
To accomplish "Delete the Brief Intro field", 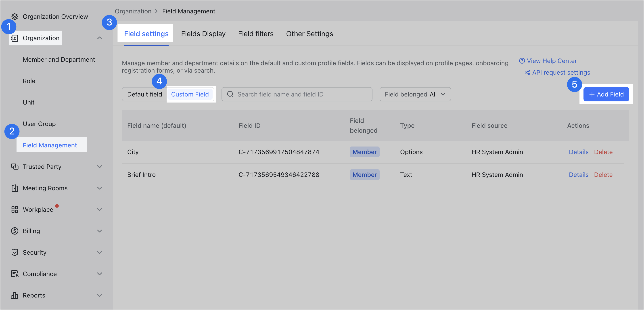I will (x=603, y=175).
